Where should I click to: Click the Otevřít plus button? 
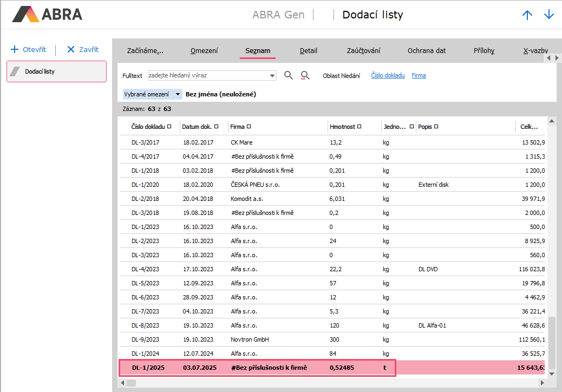[x=29, y=49]
